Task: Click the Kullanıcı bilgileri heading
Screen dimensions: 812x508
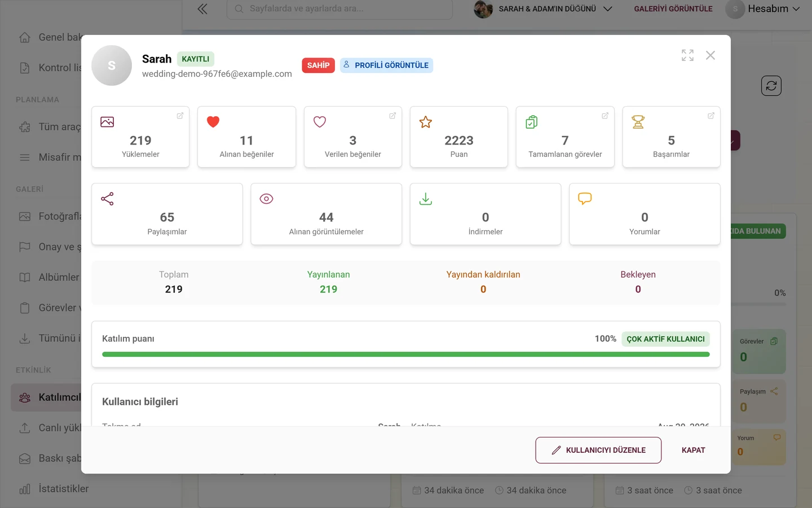Action: click(140, 402)
